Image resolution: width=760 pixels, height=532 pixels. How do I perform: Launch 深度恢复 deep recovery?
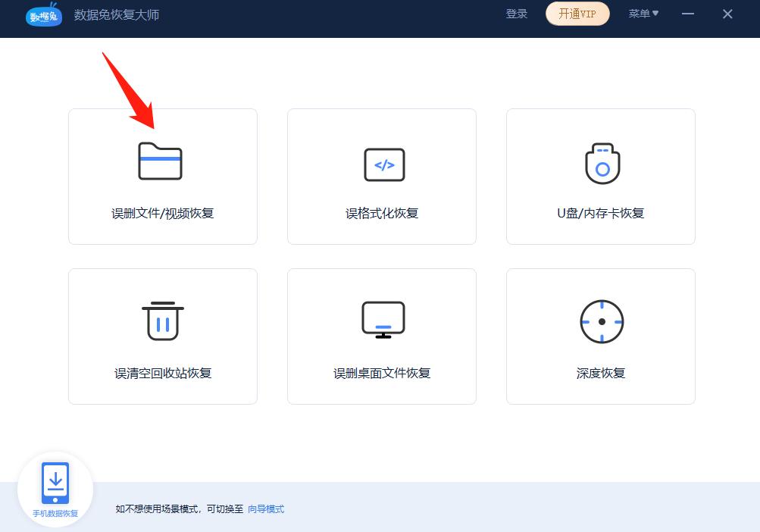[600, 336]
